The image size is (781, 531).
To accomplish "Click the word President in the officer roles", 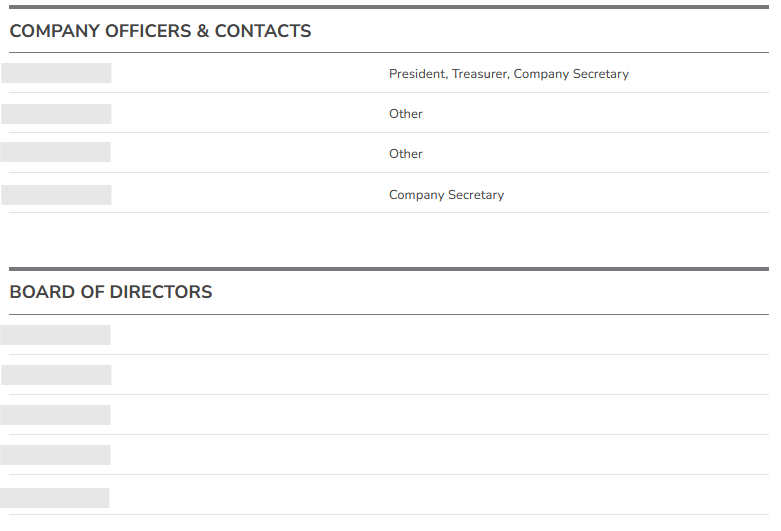I will (417, 74).
